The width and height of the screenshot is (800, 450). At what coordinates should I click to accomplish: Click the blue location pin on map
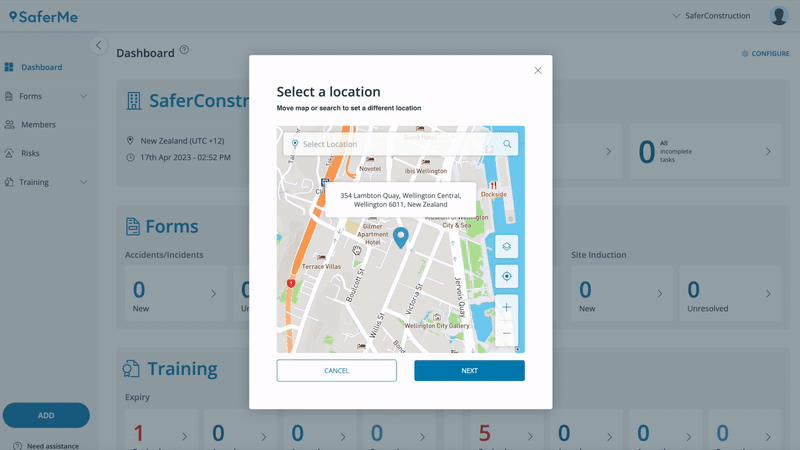(x=401, y=238)
